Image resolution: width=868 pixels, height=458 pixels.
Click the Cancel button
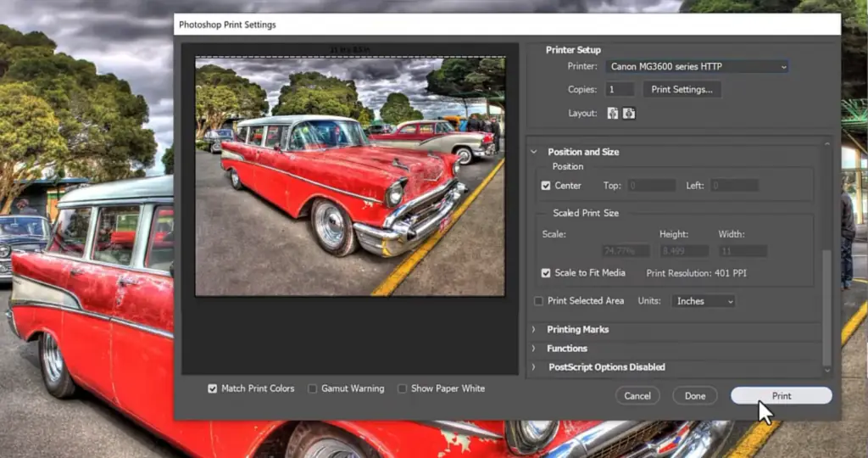637,396
